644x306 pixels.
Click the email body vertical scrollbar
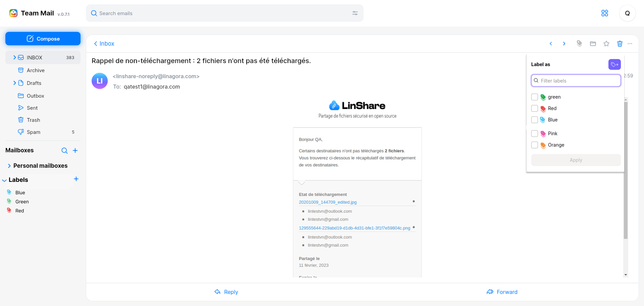pyautogui.click(x=626, y=170)
